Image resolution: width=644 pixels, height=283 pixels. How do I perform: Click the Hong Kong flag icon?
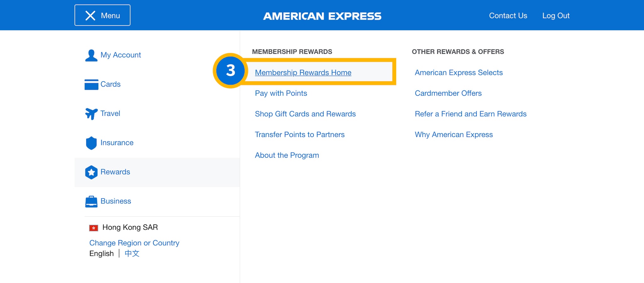[x=94, y=228]
